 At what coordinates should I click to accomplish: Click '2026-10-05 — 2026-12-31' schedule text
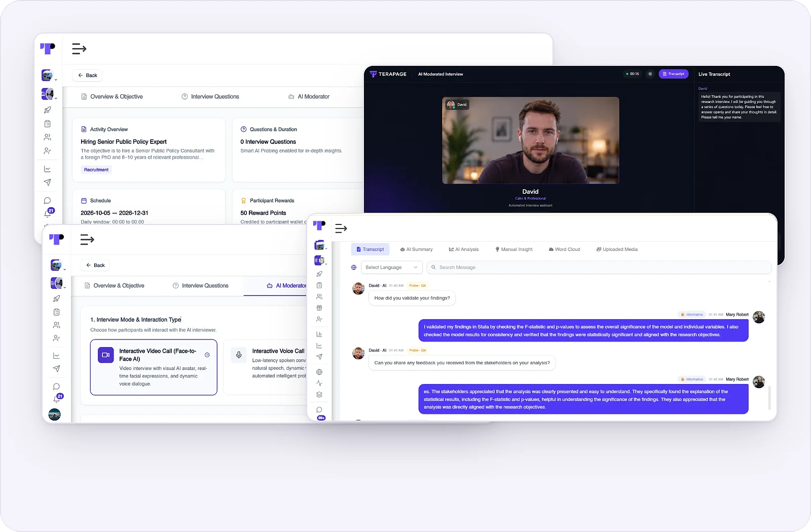click(x=115, y=213)
